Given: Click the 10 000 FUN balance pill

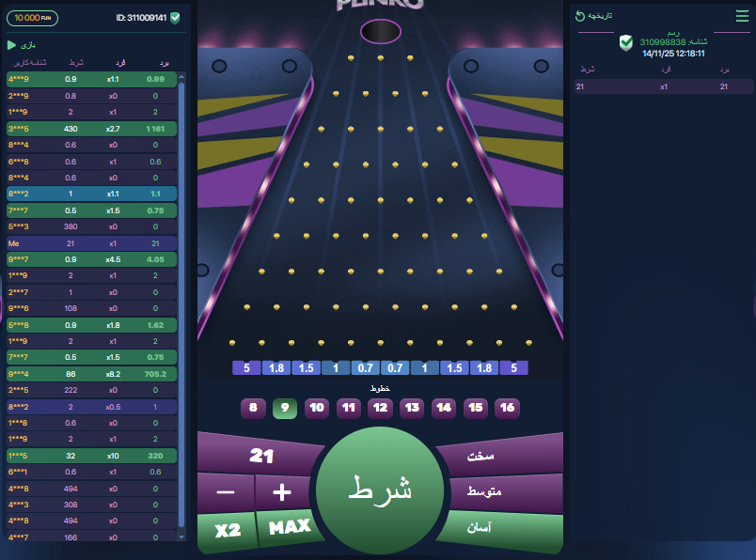Looking at the screenshot, I should tap(32, 18).
